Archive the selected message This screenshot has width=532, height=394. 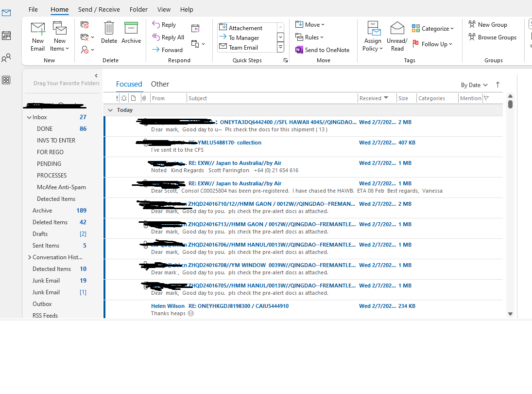131,33
